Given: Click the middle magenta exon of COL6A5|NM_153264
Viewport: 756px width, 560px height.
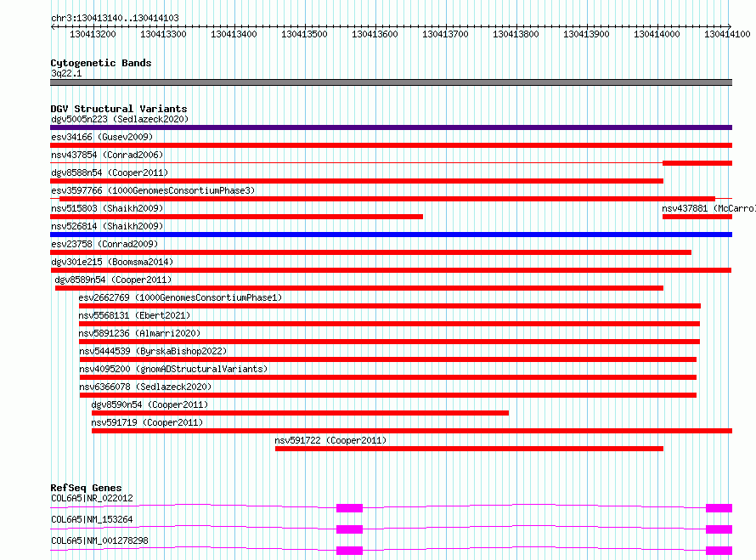Looking at the screenshot, I should coord(349,529).
